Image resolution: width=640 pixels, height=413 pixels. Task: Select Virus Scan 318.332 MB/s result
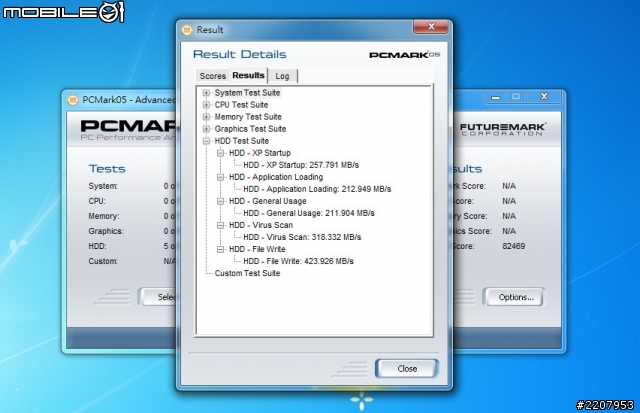[302, 238]
